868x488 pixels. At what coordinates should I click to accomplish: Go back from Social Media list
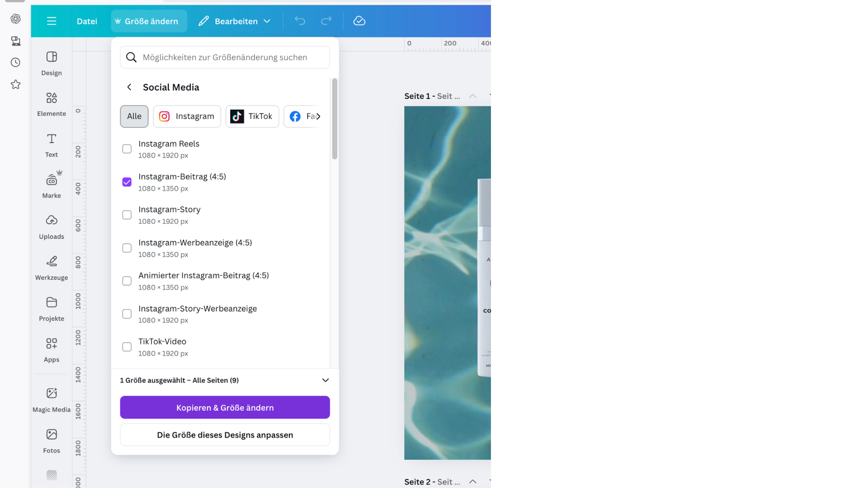pyautogui.click(x=129, y=87)
